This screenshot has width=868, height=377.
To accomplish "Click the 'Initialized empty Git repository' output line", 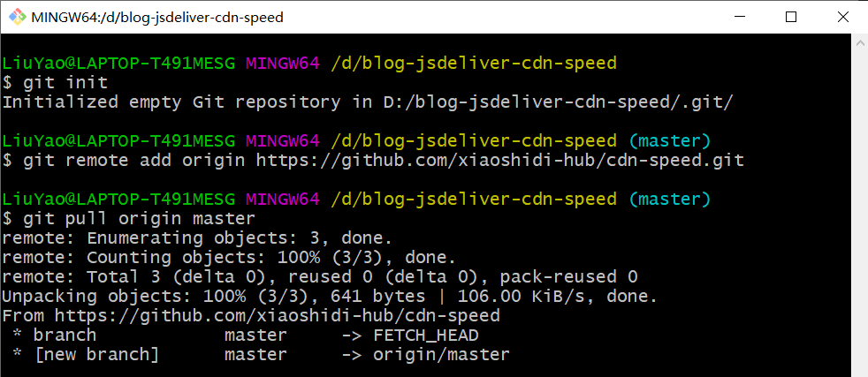I will click(x=367, y=102).
